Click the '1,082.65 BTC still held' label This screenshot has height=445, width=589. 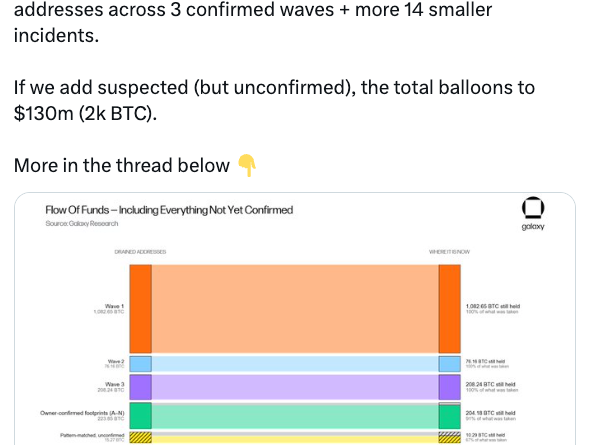[493, 306]
